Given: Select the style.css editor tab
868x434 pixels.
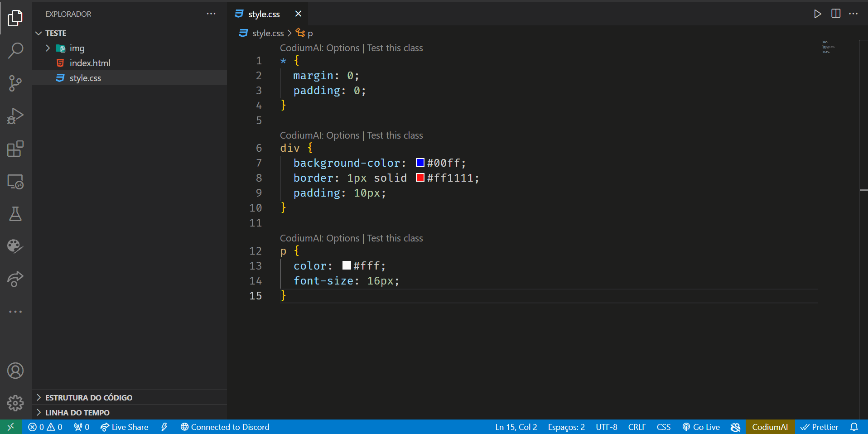Looking at the screenshot, I should 264,14.
